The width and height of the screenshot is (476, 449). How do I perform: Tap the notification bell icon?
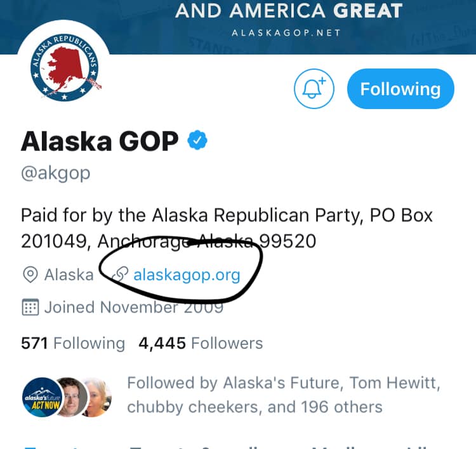314,89
